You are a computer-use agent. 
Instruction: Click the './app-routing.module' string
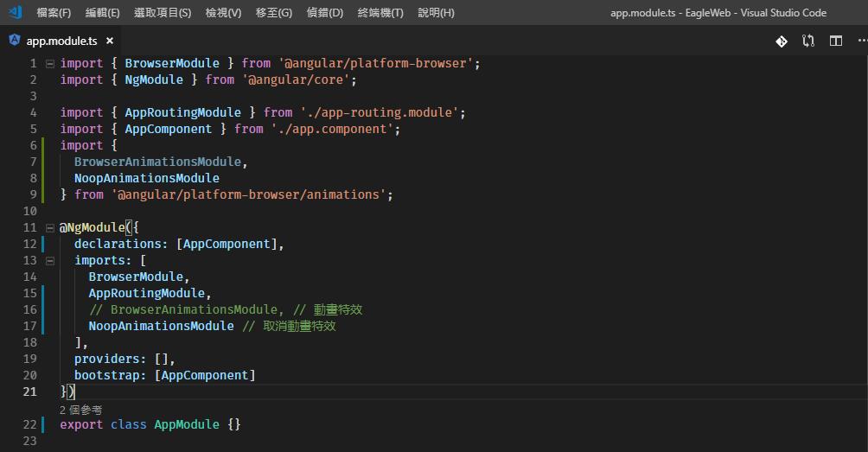pos(380,113)
